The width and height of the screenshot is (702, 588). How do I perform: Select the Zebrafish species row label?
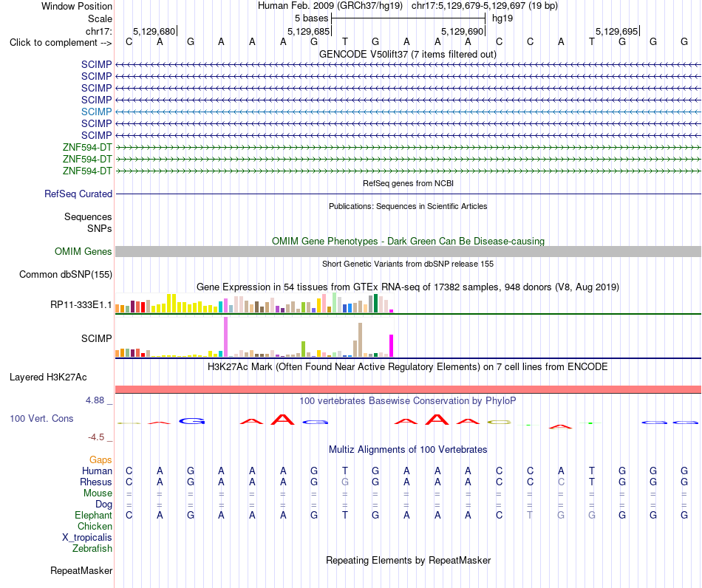[92, 548]
